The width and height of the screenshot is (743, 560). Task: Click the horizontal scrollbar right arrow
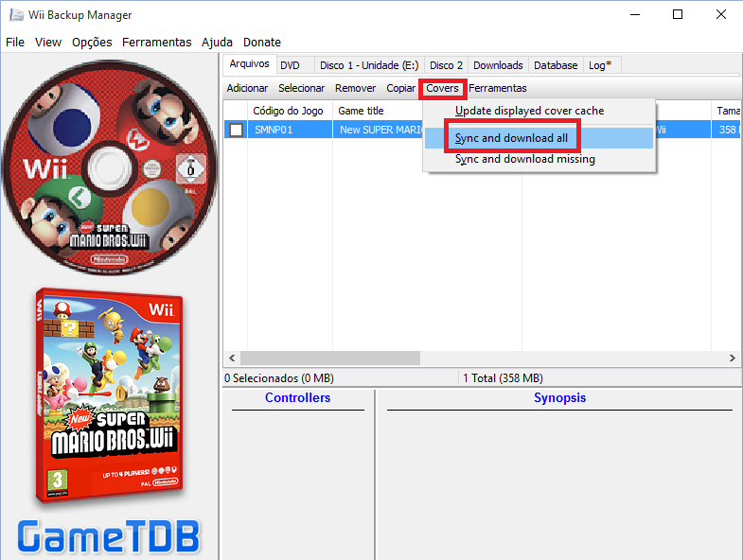(x=733, y=359)
